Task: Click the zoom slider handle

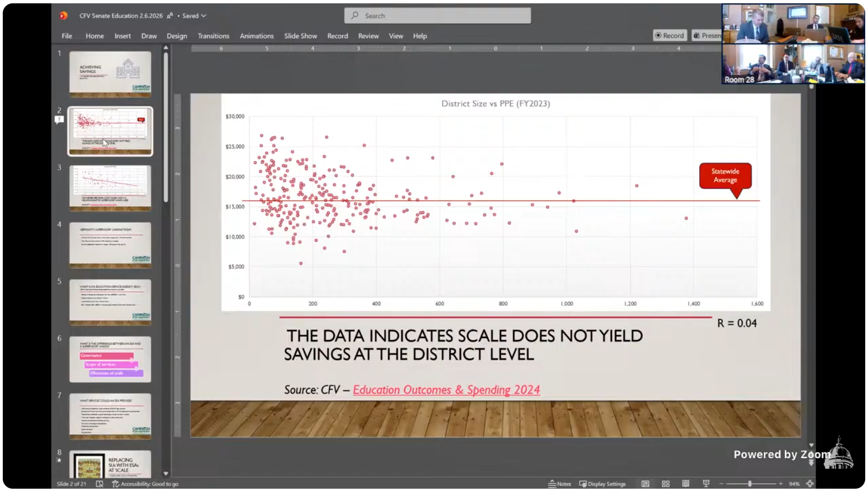Action: [750, 484]
